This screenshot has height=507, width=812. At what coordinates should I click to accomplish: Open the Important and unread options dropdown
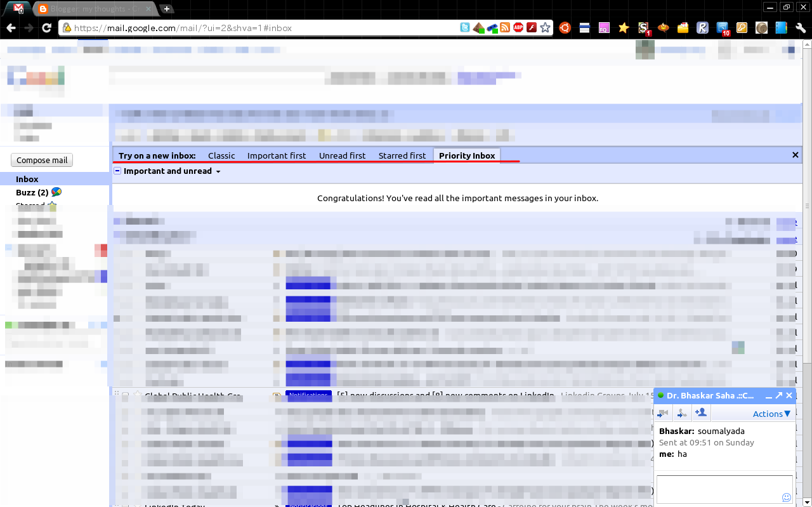point(218,171)
